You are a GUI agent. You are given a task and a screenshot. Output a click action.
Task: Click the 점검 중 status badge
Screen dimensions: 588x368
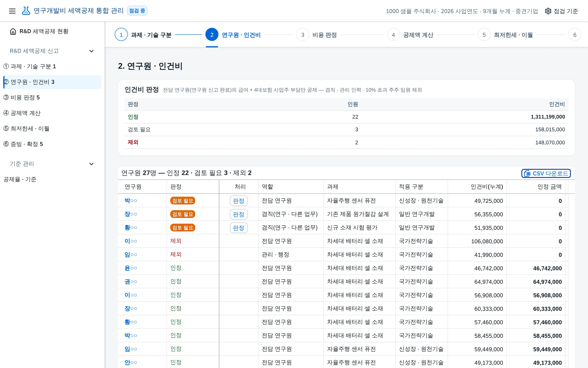[x=137, y=11]
